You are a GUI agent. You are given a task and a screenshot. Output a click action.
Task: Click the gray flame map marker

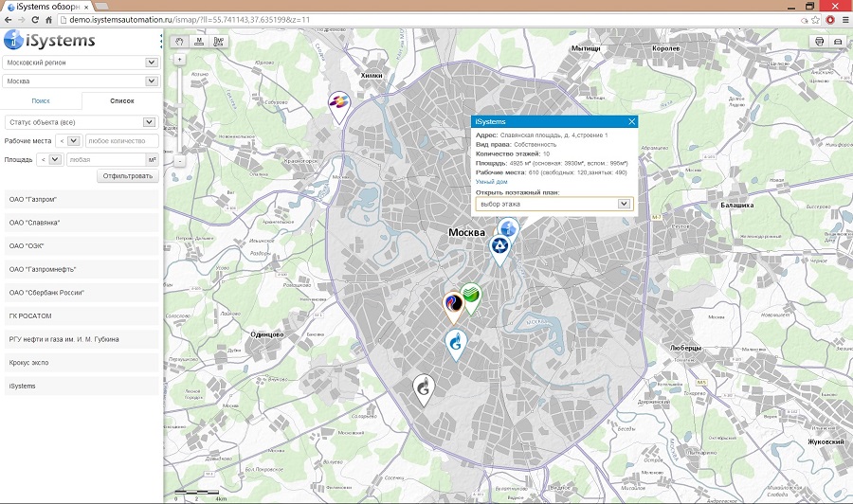pos(424,389)
